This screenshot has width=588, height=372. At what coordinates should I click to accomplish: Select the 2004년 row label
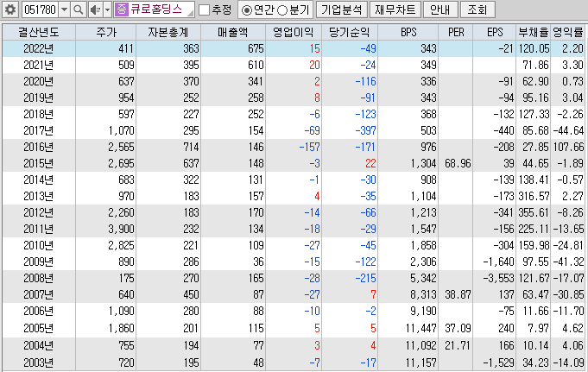pyautogui.click(x=39, y=345)
